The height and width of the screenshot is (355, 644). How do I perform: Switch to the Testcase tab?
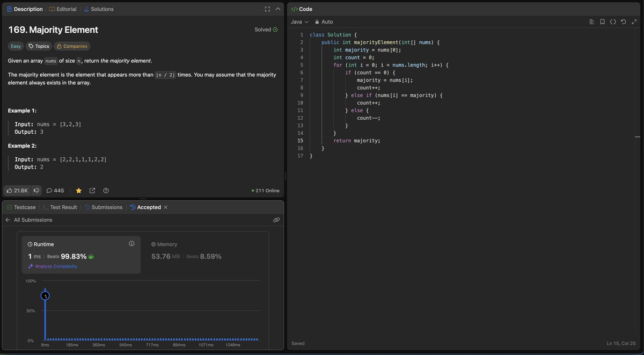click(x=21, y=207)
